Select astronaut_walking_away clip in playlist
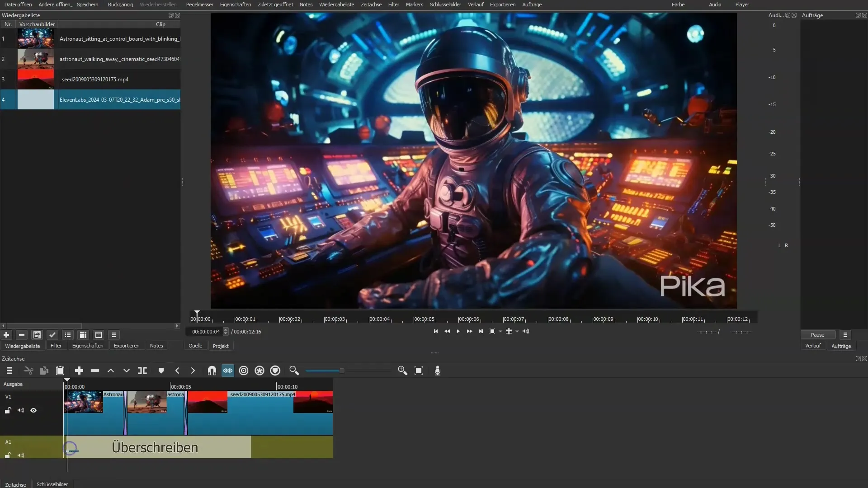The height and width of the screenshot is (488, 868). coord(90,59)
